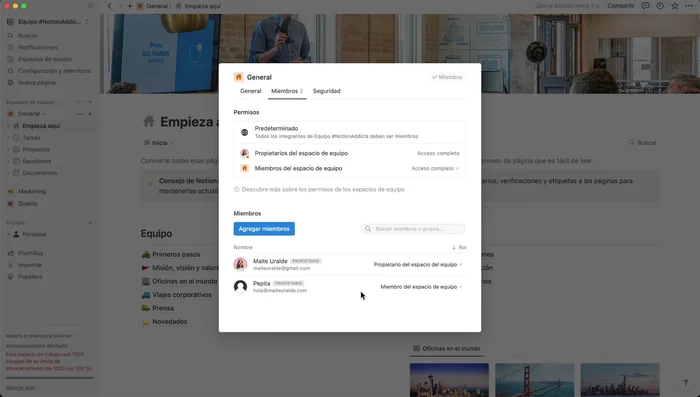Click the Miembro membership button in dialog
This screenshot has height=397, width=700.
click(x=447, y=77)
